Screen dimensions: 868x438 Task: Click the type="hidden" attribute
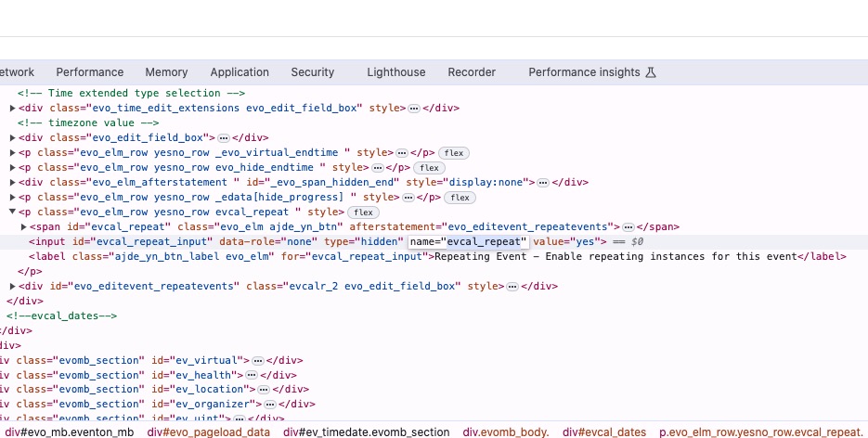click(364, 241)
